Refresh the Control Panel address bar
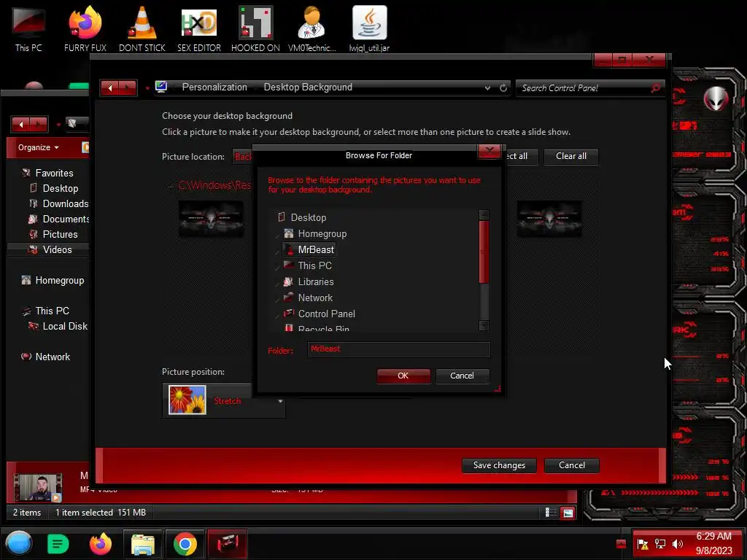 (x=503, y=87)
